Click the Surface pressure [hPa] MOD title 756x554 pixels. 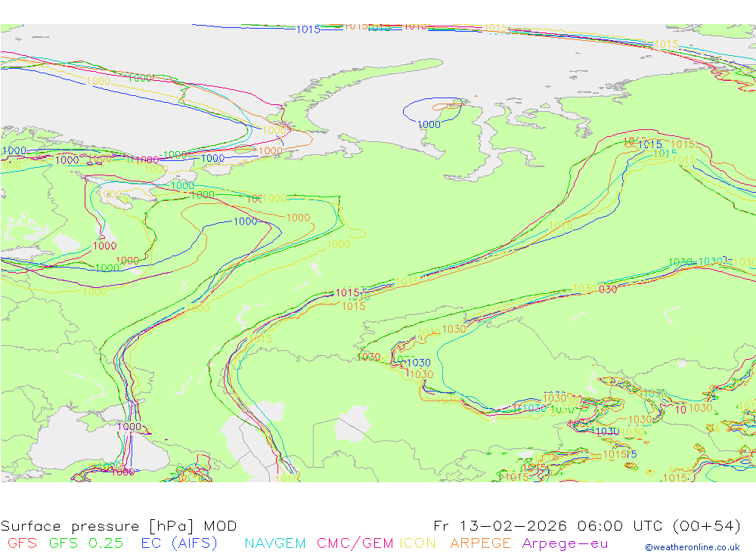(x=119, y=526)
